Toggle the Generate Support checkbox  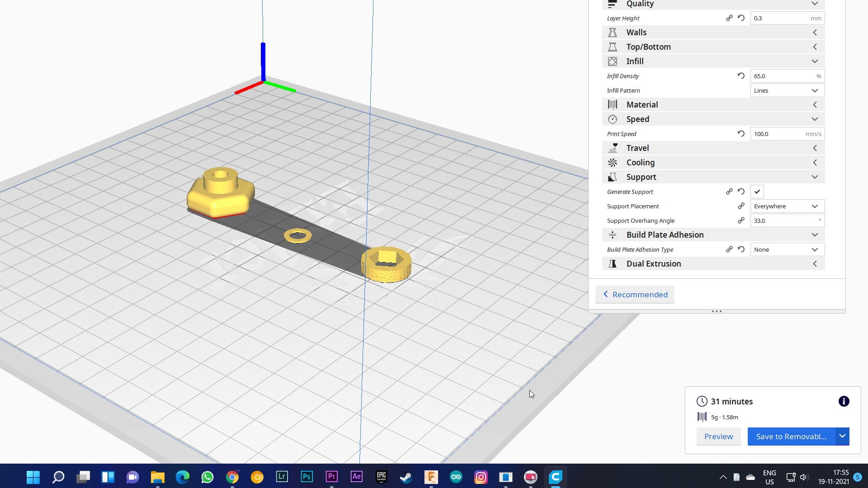(x=757, y=192)
